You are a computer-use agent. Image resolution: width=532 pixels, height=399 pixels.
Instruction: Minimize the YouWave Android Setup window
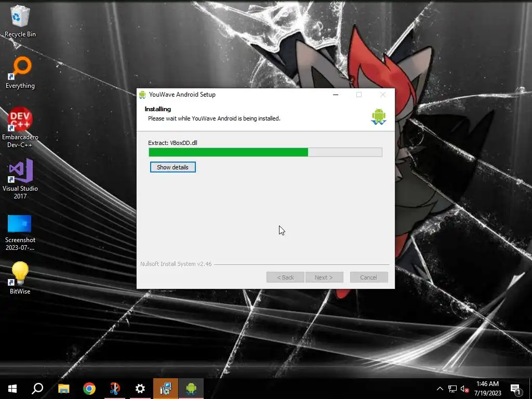(336, 95)
